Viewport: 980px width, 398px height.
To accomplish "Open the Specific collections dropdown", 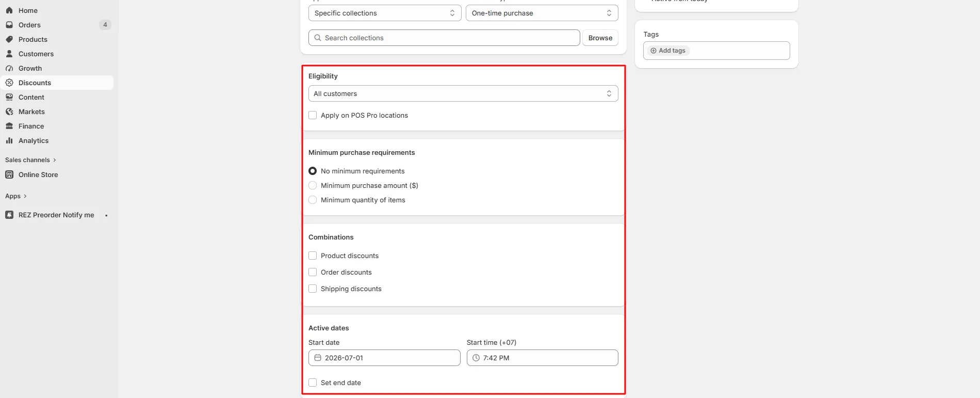I will coord(385,13).
